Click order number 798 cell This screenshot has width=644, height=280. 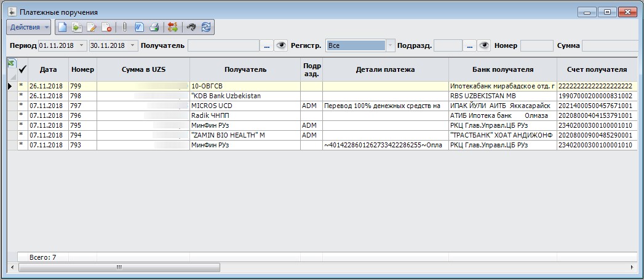click(x=82, y=96)
